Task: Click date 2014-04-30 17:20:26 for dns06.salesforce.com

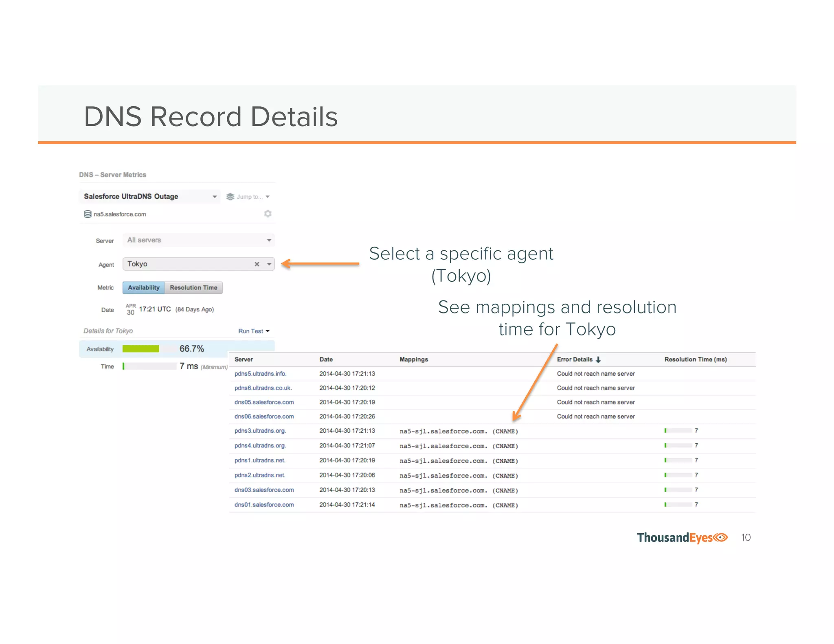Action: click(347, 416)
